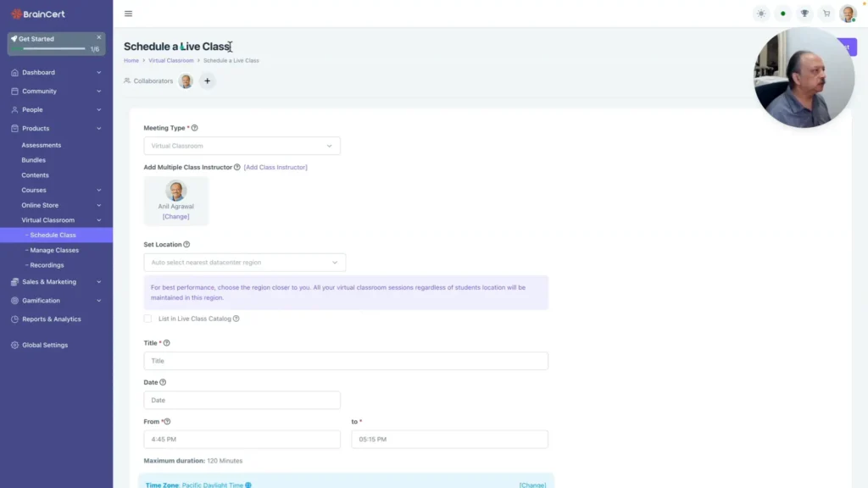This screenshot has height=488, width=868.
Task: Collapse the Products chevron
Action: 99,129
